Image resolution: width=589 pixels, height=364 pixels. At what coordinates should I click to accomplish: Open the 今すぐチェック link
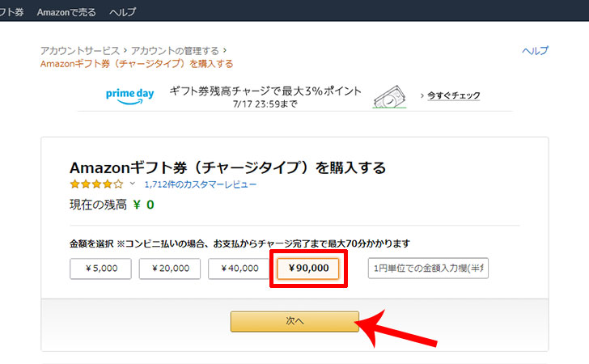tap(454, 95)
